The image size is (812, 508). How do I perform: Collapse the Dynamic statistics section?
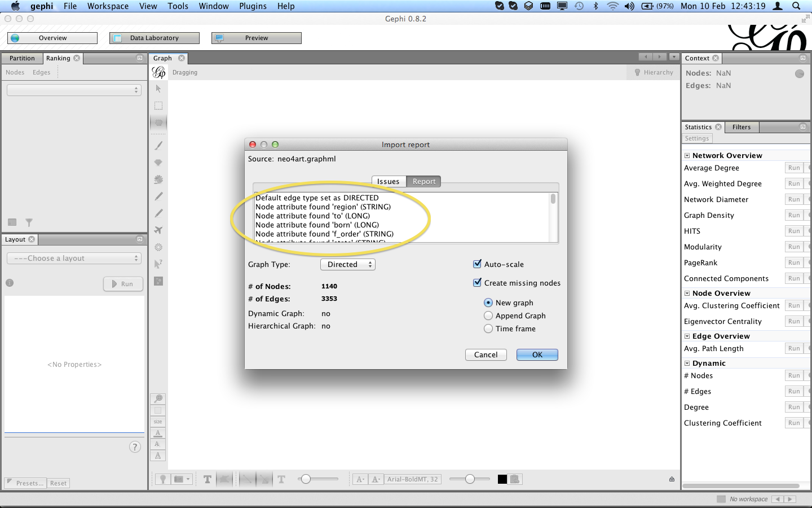coord(687,364)
